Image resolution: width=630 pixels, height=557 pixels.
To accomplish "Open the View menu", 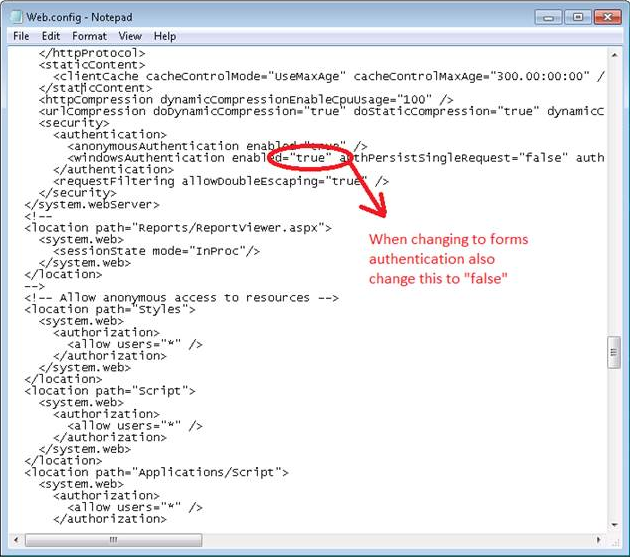I will click(x=130, y=36).
